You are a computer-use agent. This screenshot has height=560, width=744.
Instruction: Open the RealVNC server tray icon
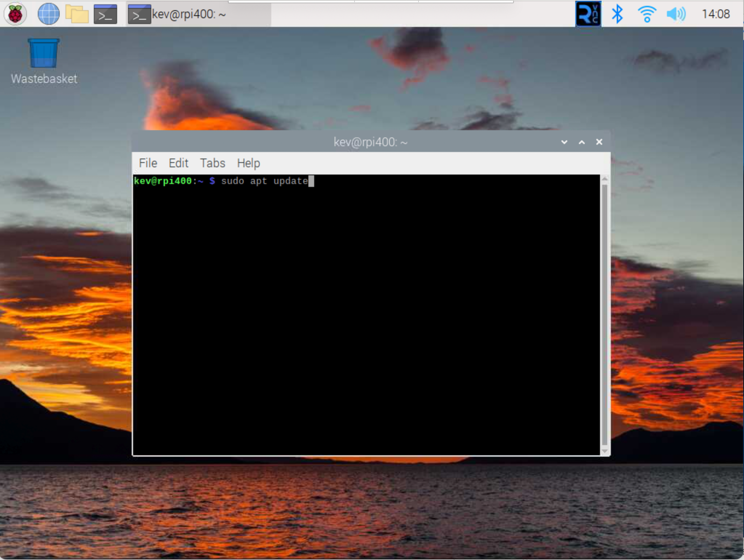point(588,14)
